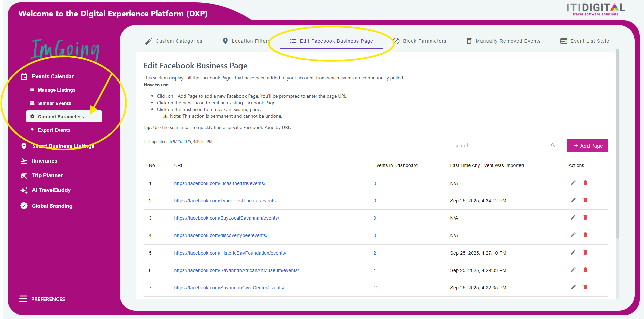Open the BuyLocalSavannah events link

[226, 218]
